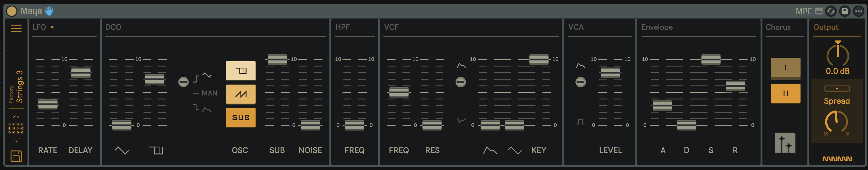Save the device preset via title bar disk icon
The height and width of the screenshot is (170, 868).
click(845, 11)
